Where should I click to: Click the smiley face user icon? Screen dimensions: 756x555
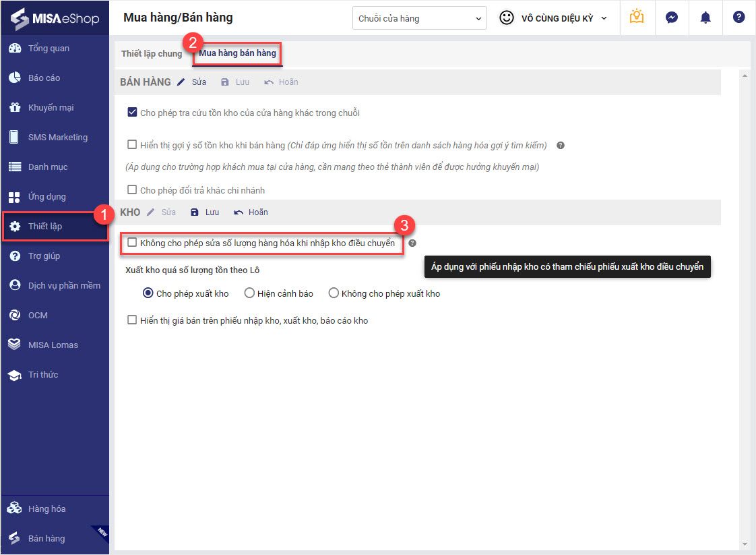(x=506, y=18)
